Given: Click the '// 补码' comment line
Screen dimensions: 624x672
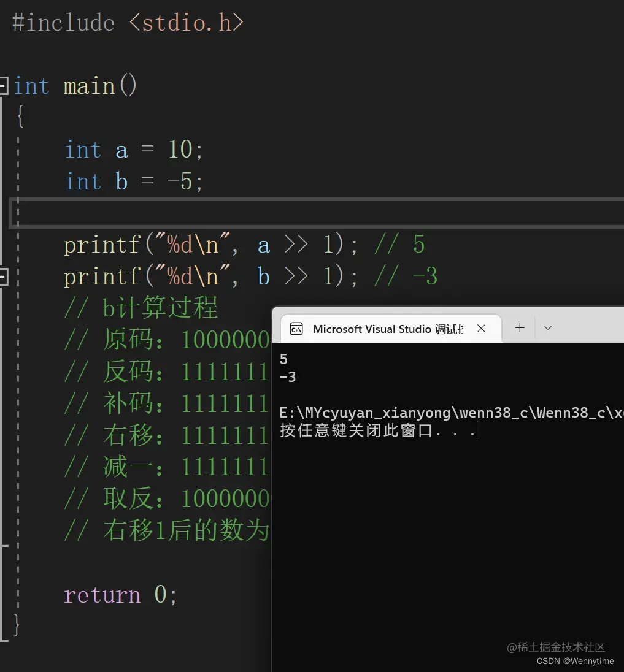Looking at the screenshot, I should point(167,403).
